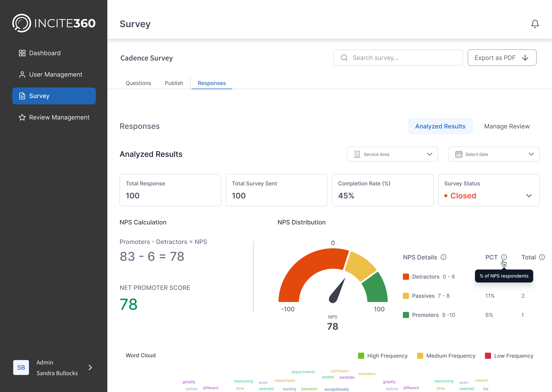
Task: Click the NPS Details info icon
Action: (x=444, y=257)
